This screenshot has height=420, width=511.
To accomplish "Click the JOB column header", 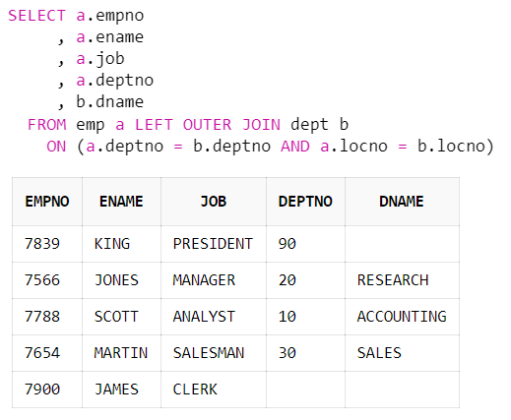I will (214, 202).
